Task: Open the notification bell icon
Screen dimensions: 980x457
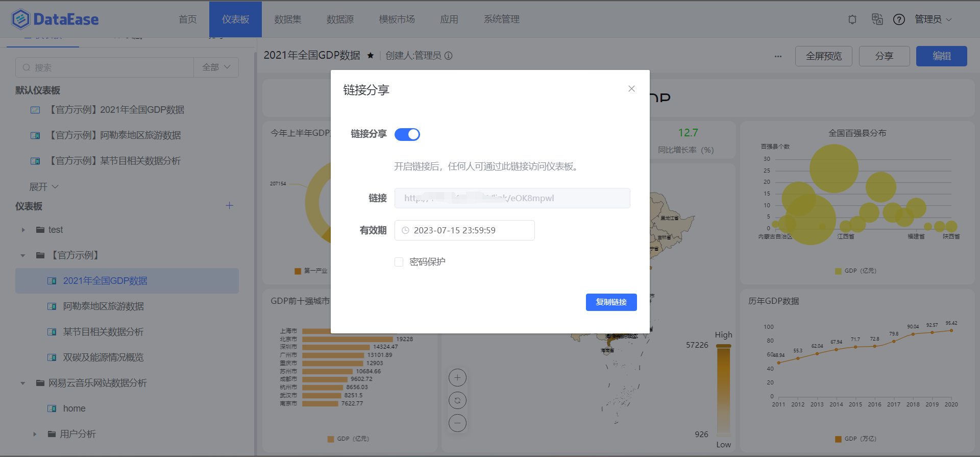Action: click(852, 19)
